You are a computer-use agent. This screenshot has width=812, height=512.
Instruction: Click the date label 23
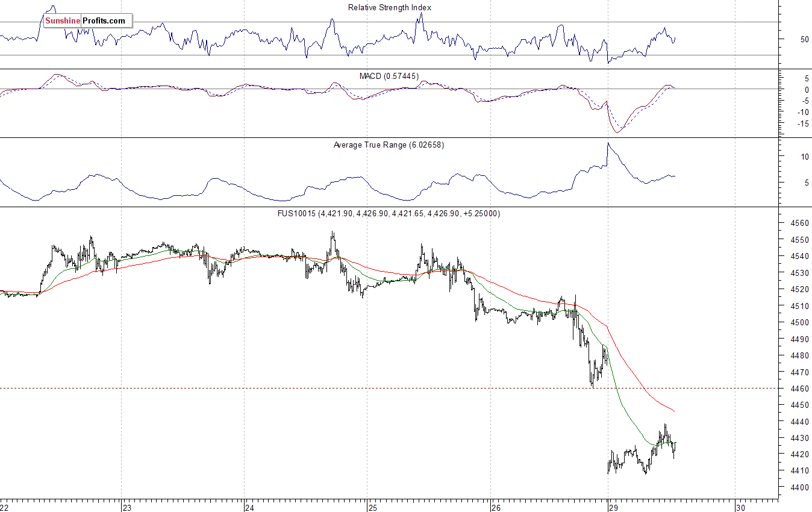(127, 507)
